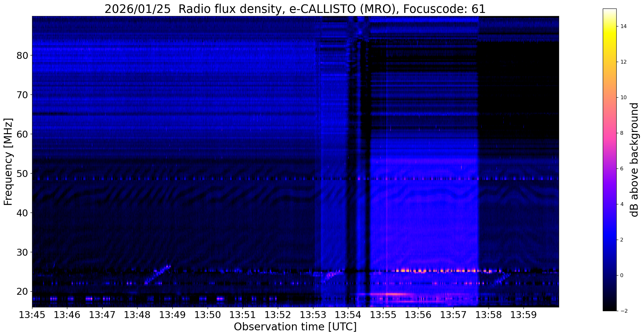Click the colorbar tick label 6
The image size is (644, 336).
point(622,169)
